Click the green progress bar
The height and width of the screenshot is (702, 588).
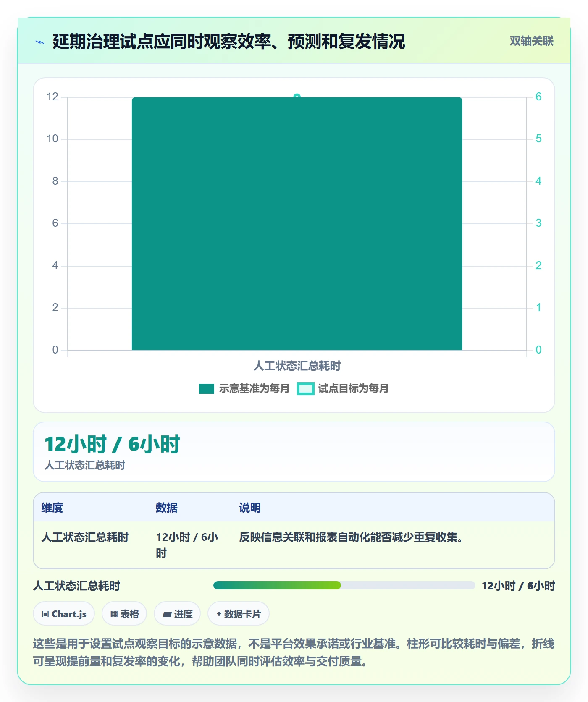277,585
